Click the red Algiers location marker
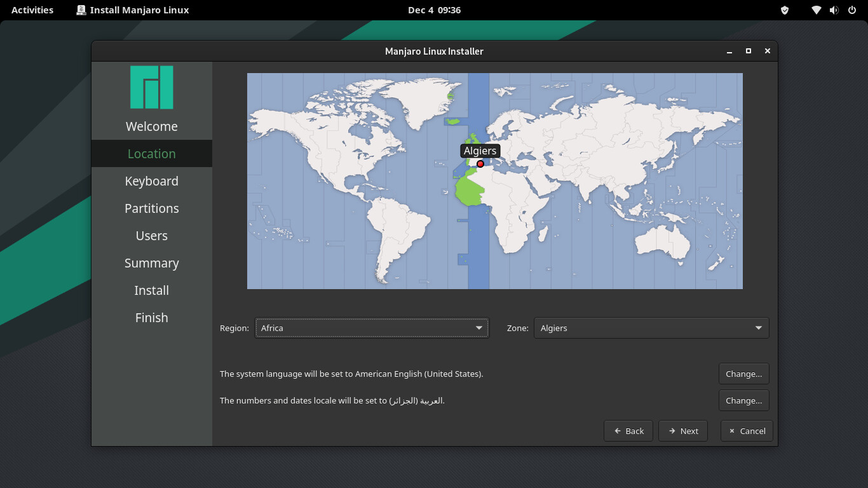 coord(480,164)
